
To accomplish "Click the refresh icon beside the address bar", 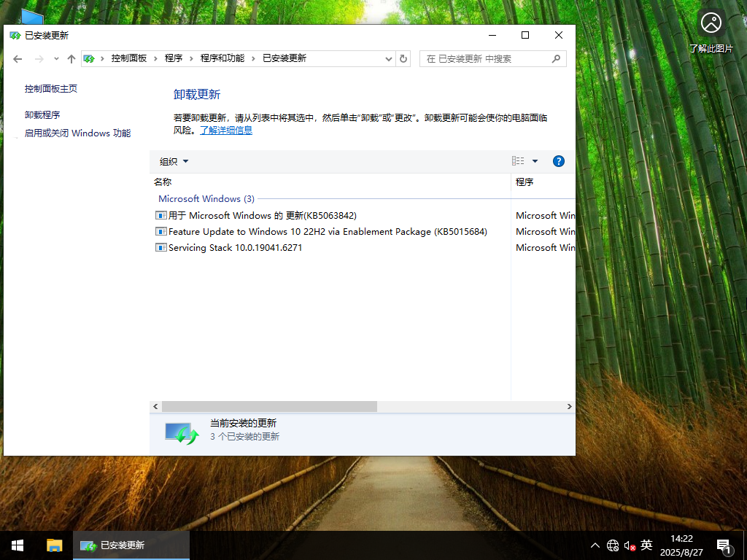I will click(x=403, y=58).
